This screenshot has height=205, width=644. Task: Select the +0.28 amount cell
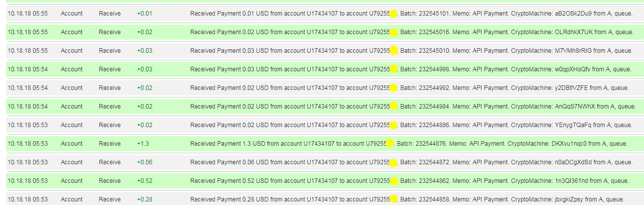point(144,199)
